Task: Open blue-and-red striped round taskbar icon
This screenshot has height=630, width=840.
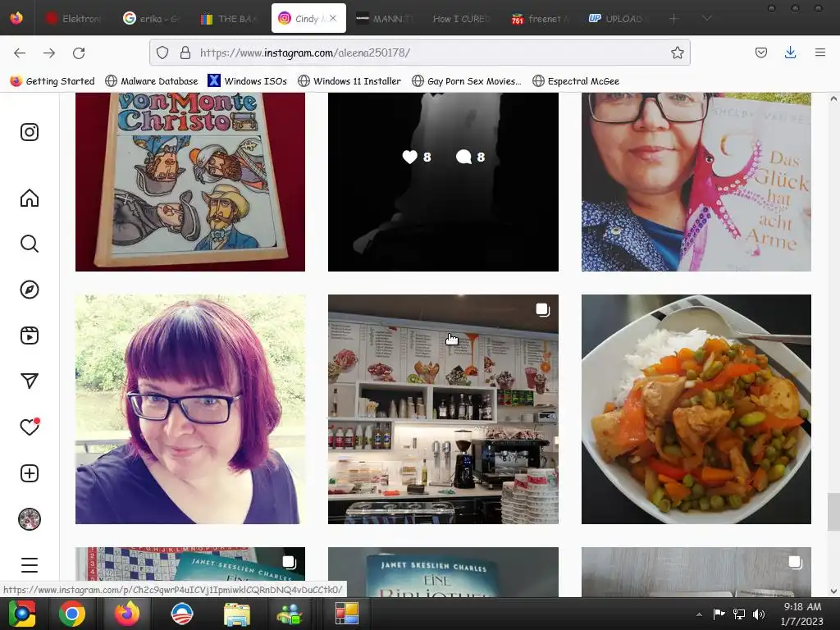Action: (x=181, y=614)
